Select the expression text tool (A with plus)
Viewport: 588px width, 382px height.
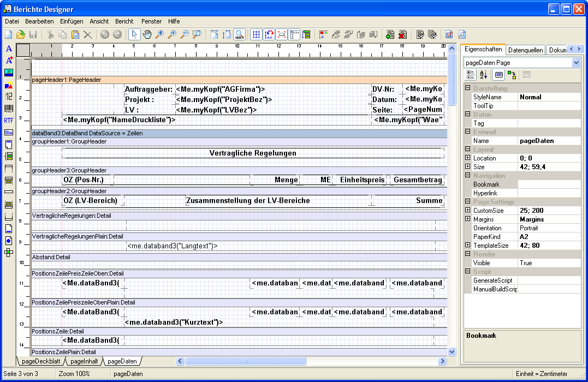point(9,61)
